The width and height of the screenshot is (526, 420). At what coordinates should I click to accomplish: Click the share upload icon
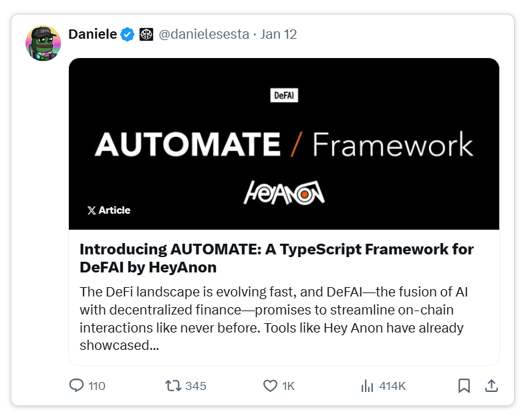pyautogui.click(x=491, y=386)
